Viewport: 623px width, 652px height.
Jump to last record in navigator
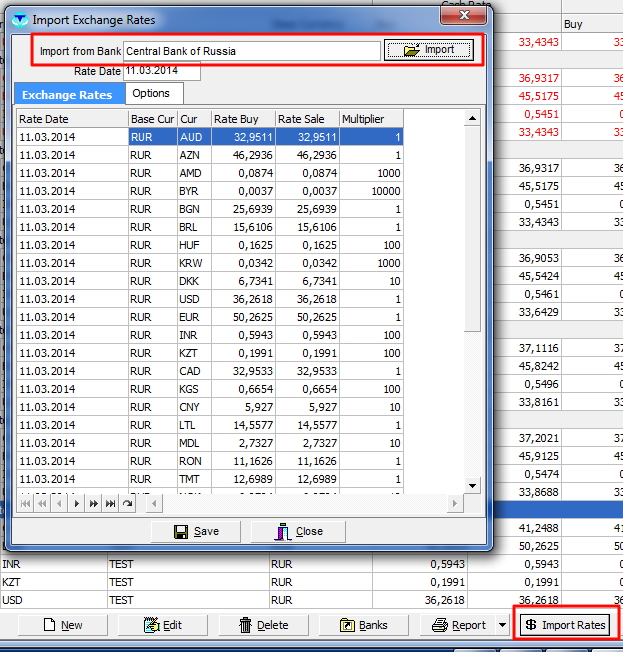pos(110,504)
